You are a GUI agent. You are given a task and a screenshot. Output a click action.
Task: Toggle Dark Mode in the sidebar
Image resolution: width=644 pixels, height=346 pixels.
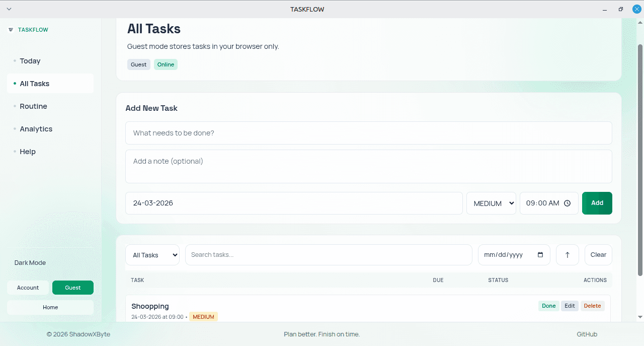(x=30, y=263)
